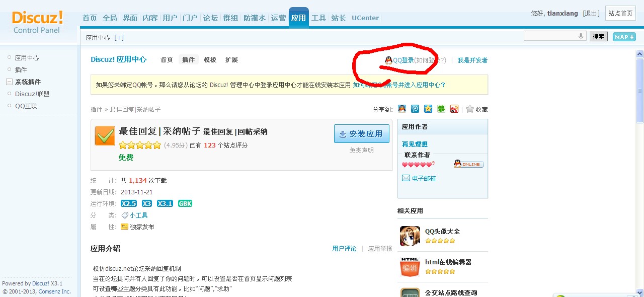644x297 pixels.
Task: Open the MAP dropdown button
Action: point(624,37)
